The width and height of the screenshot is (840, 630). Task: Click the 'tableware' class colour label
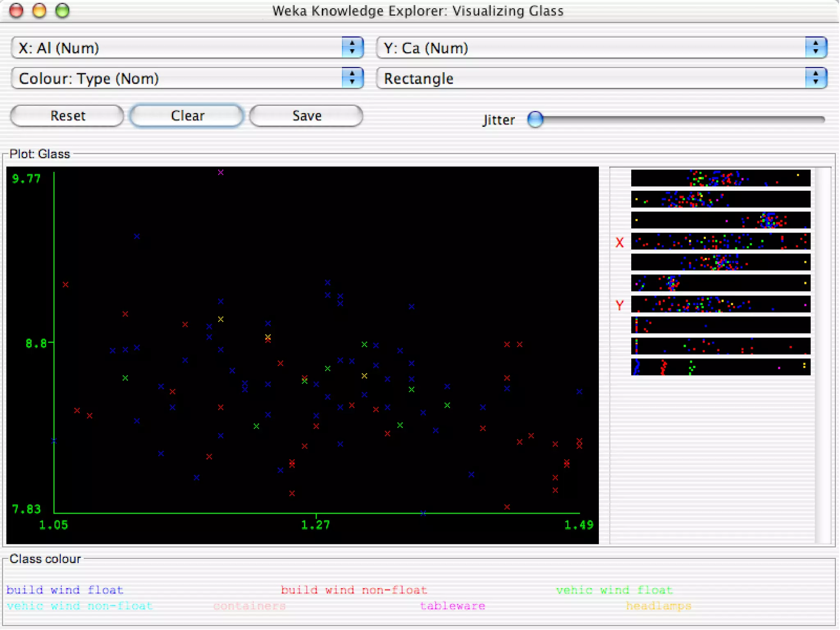tap(452, 606)
